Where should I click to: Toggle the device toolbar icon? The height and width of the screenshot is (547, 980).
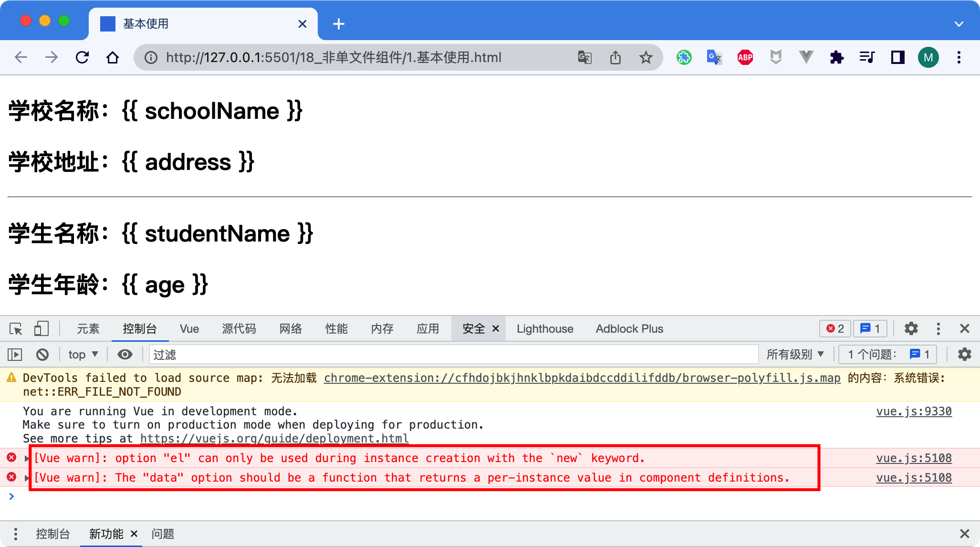click(x=41, y=329)
